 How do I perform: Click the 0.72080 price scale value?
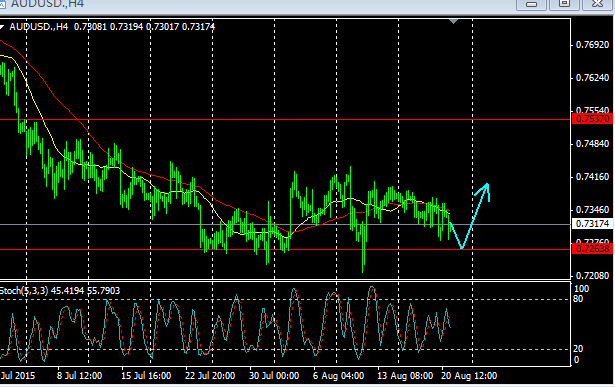[592, 276]
